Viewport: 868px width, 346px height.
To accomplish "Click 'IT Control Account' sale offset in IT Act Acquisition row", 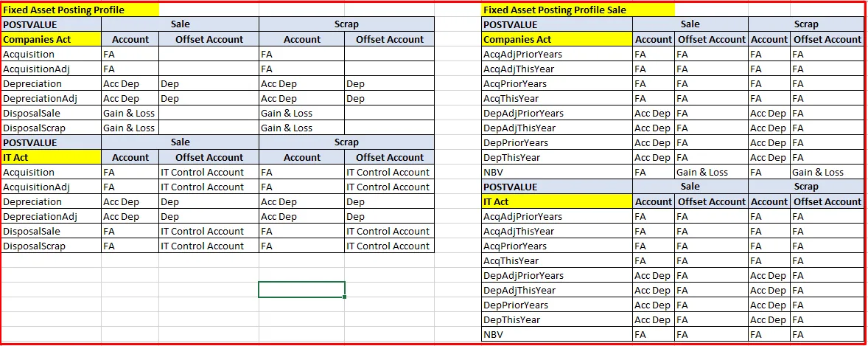I will pos(202,173).
